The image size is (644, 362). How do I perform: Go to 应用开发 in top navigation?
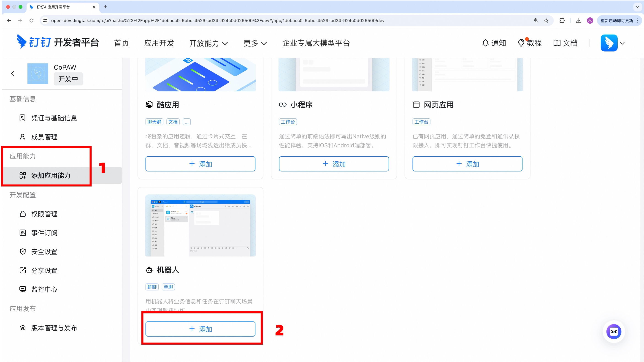(x=159, y=43)
